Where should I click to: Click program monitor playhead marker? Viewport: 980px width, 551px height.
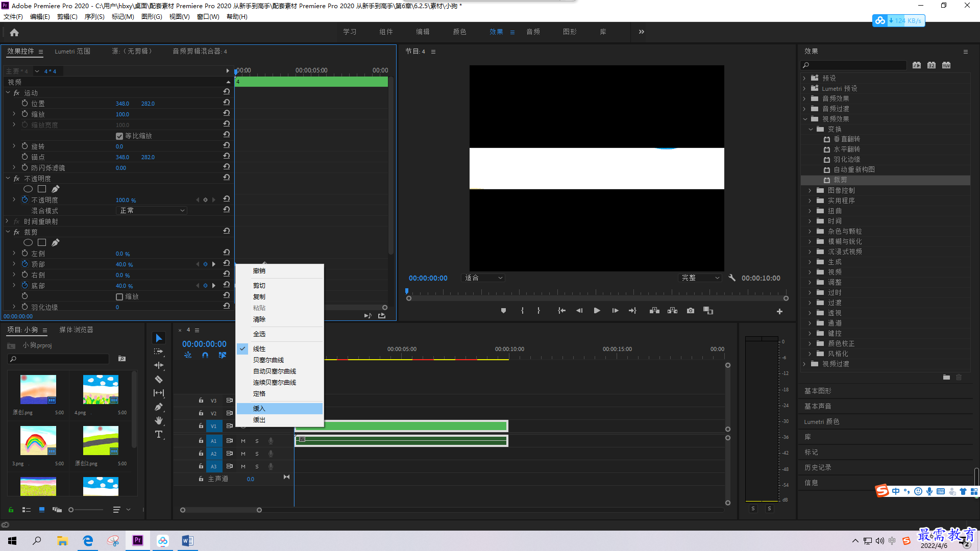407,292
